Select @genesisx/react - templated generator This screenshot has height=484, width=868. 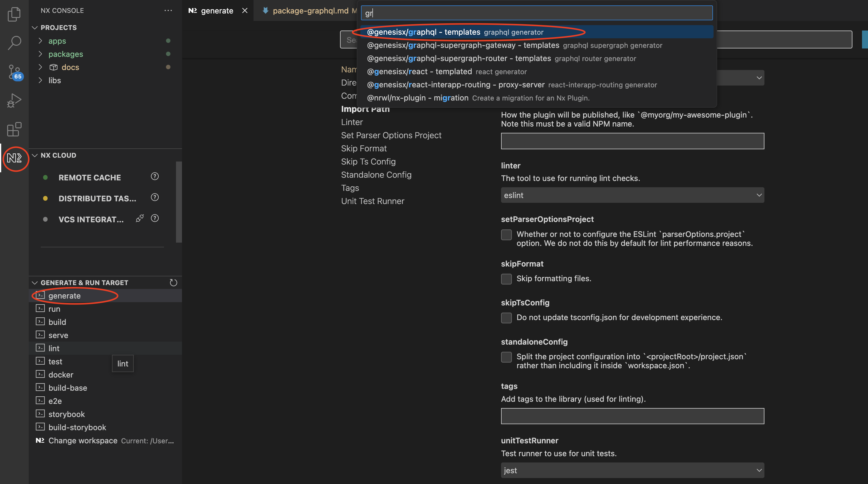tap(536, 71)
